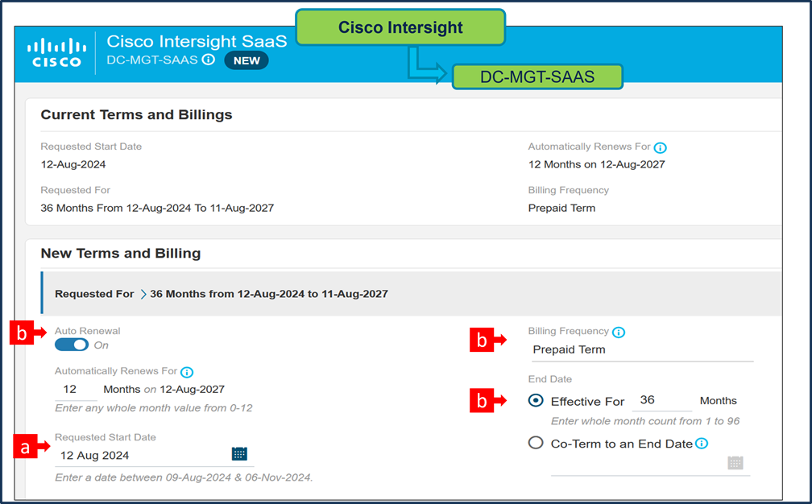
Task: Click the NEW badge in header
Action: (x=246, y=60)
